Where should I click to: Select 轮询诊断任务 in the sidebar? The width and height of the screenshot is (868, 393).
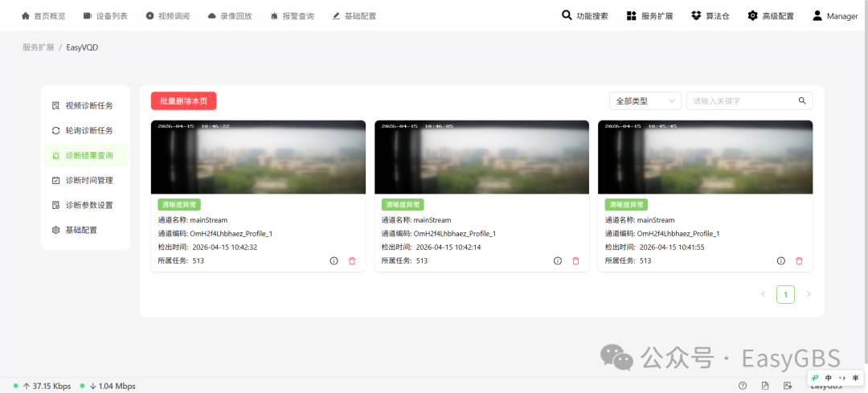click(85, 131)
